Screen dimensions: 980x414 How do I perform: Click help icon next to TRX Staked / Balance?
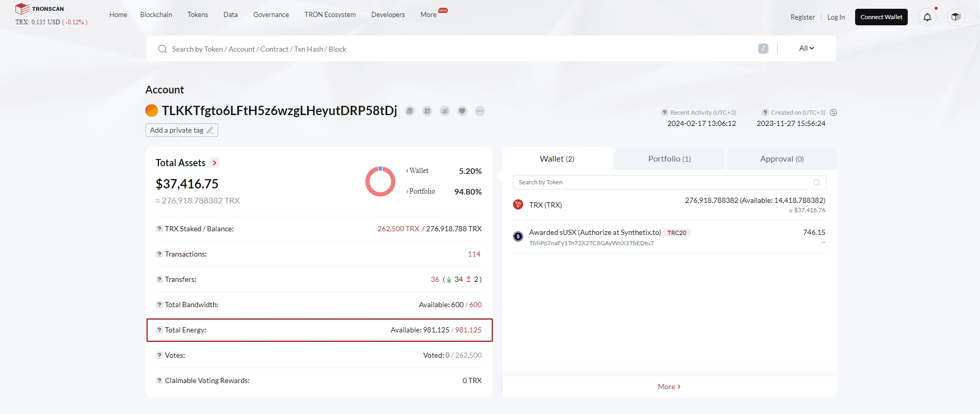[x=159, y=229]
